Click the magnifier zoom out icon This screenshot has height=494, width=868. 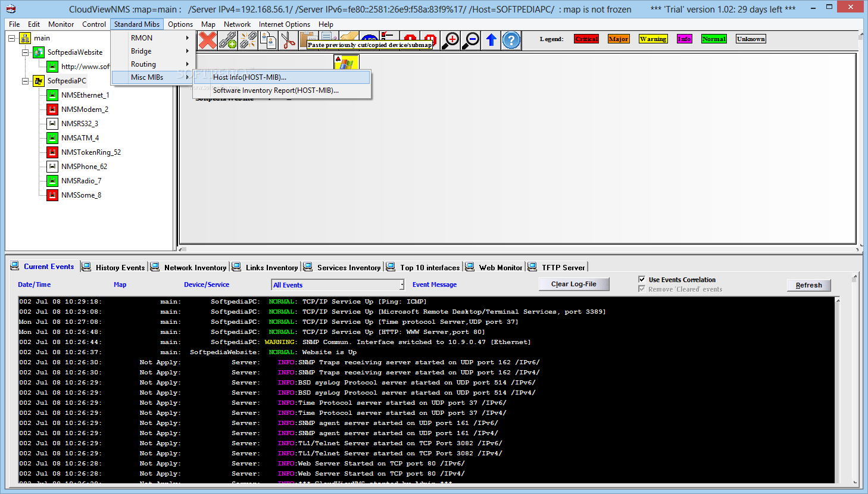click(471, 40)
